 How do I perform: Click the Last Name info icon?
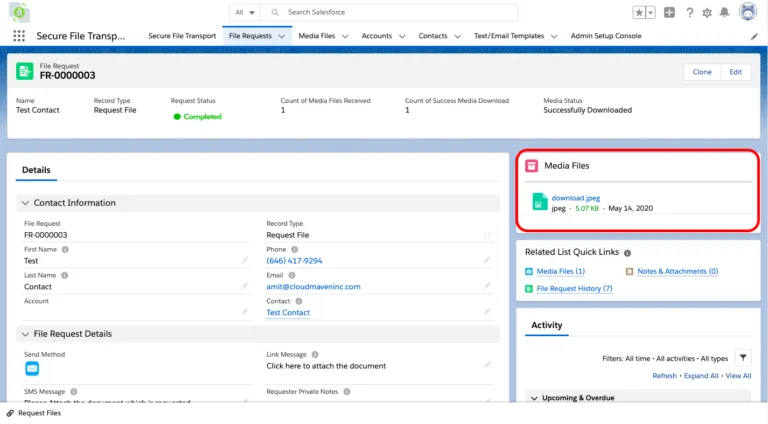64,275
